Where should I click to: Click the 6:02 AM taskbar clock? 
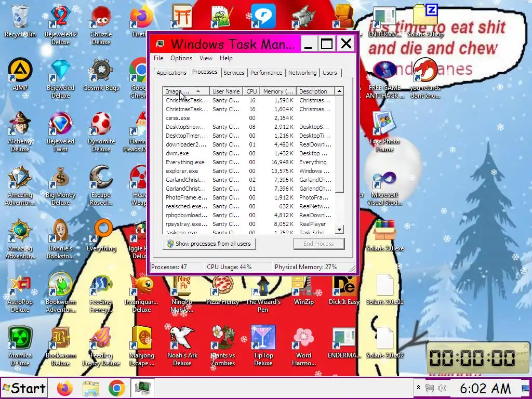point(485,388)
